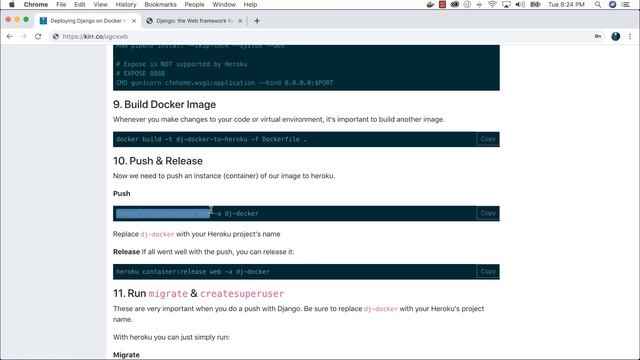The image size is (640, 360).
Task: Switch to the Deploying Django on Docker tab
Action: (88, 21)
